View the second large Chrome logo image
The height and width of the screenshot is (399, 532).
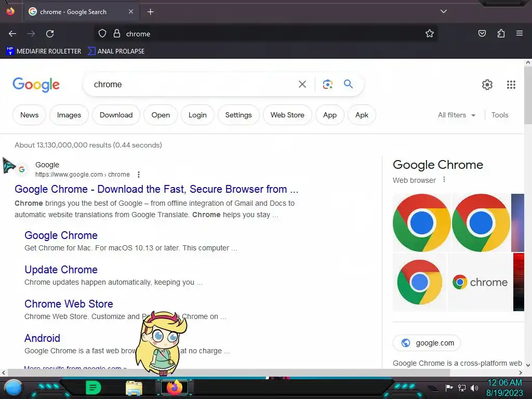(481, 222)
